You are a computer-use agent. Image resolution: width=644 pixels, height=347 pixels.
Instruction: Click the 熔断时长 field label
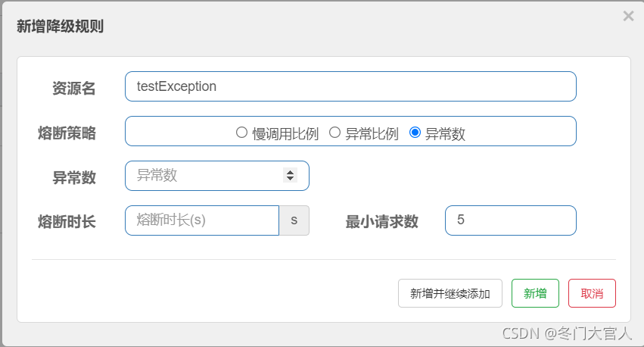[x=67, y=221]
